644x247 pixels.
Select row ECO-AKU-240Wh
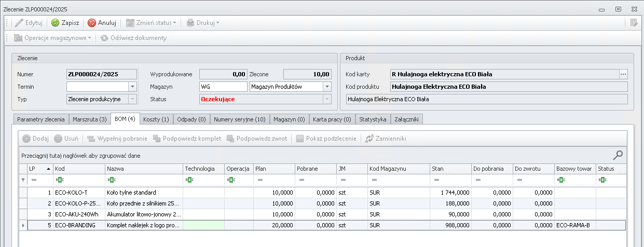pyautogui.click(x=322, y=214)
